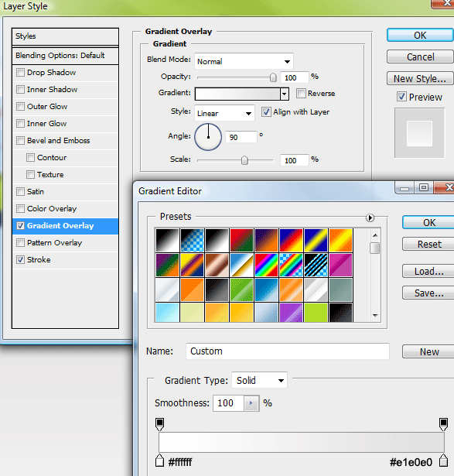Click the New Style... button
454x476 pixels.
[x=420, y=79]
